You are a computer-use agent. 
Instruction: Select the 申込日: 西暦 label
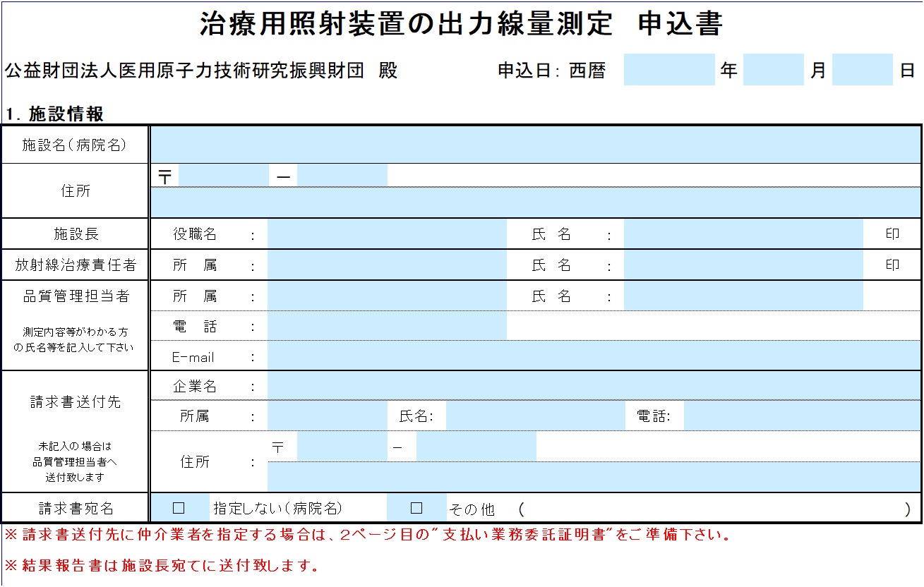(x=552, y=71)
